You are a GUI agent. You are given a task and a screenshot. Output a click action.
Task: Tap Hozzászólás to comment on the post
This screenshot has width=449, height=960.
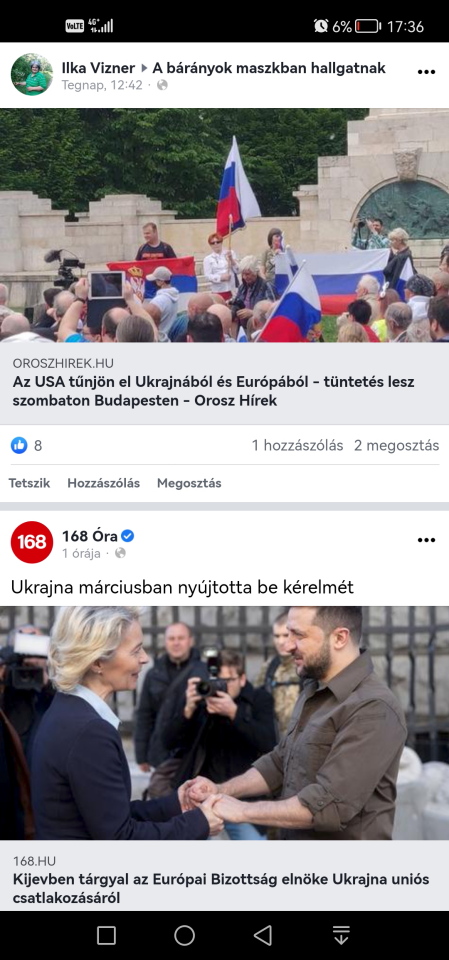tap(104, 483)
